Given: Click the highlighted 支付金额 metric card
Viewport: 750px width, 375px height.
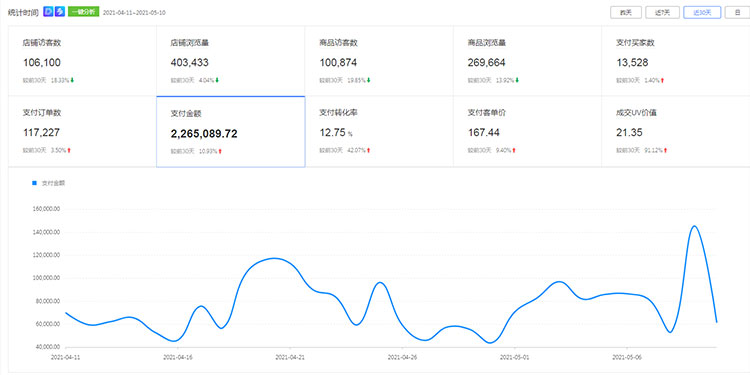Looking at the screenshot, I should [231, 132].
